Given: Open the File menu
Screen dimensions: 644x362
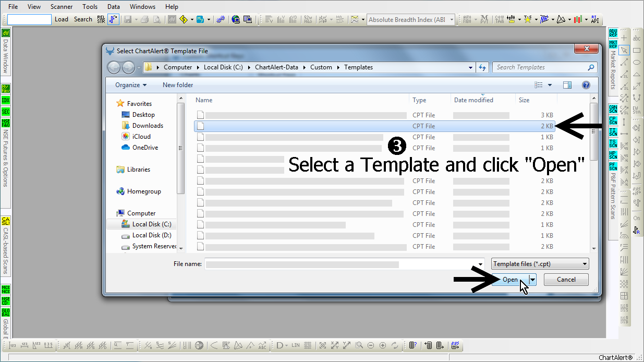Looking at the screenshot, I should pyautogui.click(x=13, y=7).
